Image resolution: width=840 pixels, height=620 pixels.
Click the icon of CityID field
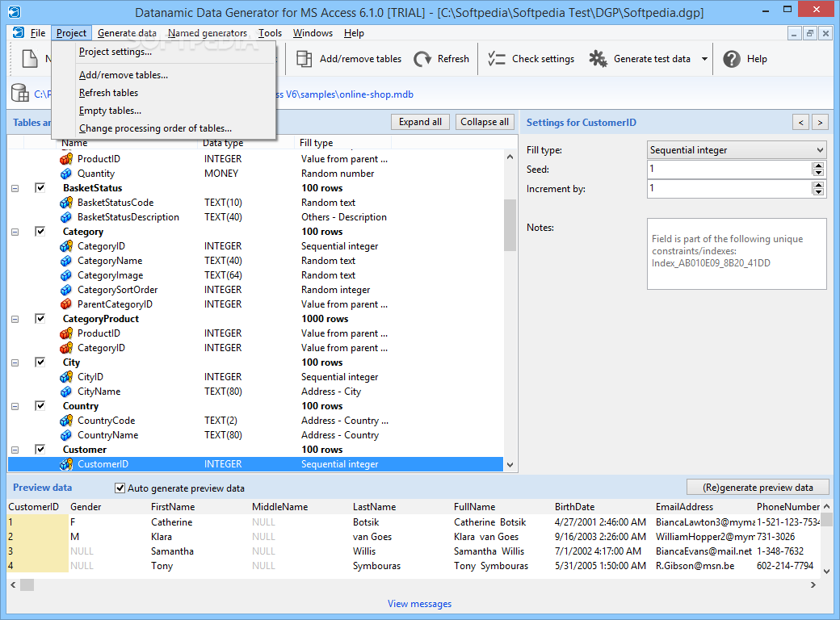point(66,377)
